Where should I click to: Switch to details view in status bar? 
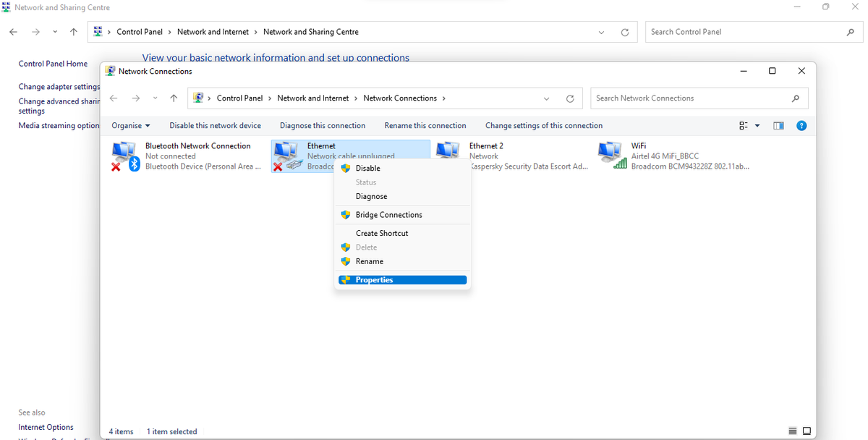click(x=793, y=431)
